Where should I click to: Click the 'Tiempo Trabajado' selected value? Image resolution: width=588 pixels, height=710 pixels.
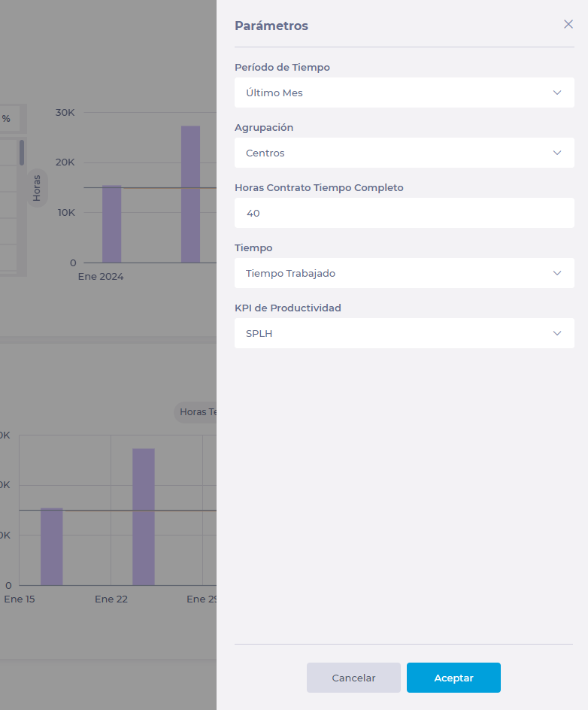click(290, 273)
